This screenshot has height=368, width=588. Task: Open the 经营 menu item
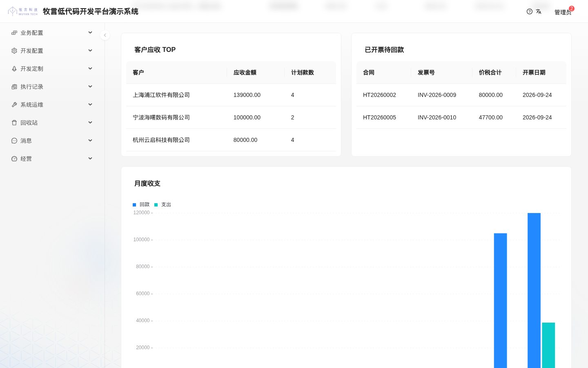[x=52, y=159]
